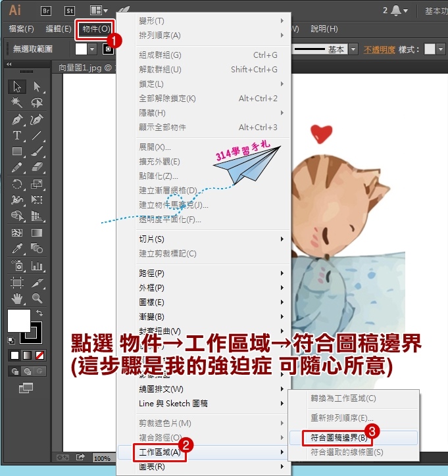This screenshot has height=476, width=448.
Task: Select the Pen tool
Action: [x=17, y=119]
